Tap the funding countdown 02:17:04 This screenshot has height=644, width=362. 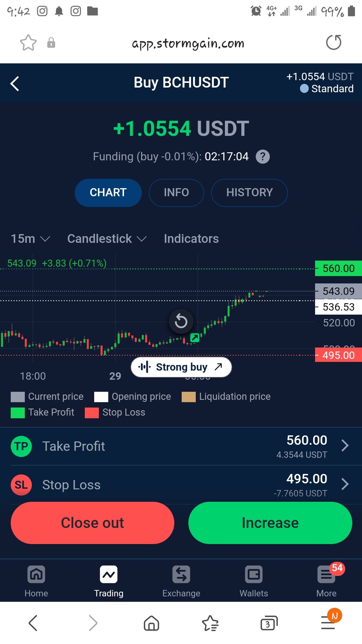pyautogui.click(x=227, y=157)
